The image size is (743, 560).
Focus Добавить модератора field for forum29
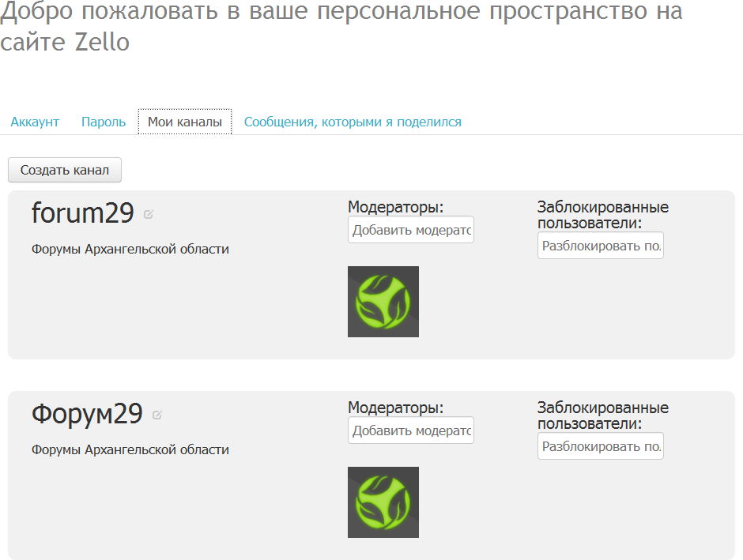point(411,230)
